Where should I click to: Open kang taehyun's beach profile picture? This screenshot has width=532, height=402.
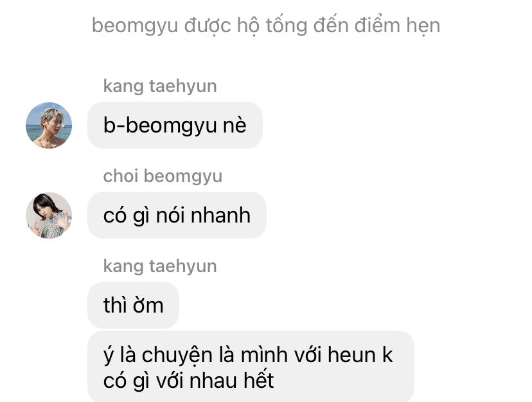[x=49, y=125]
